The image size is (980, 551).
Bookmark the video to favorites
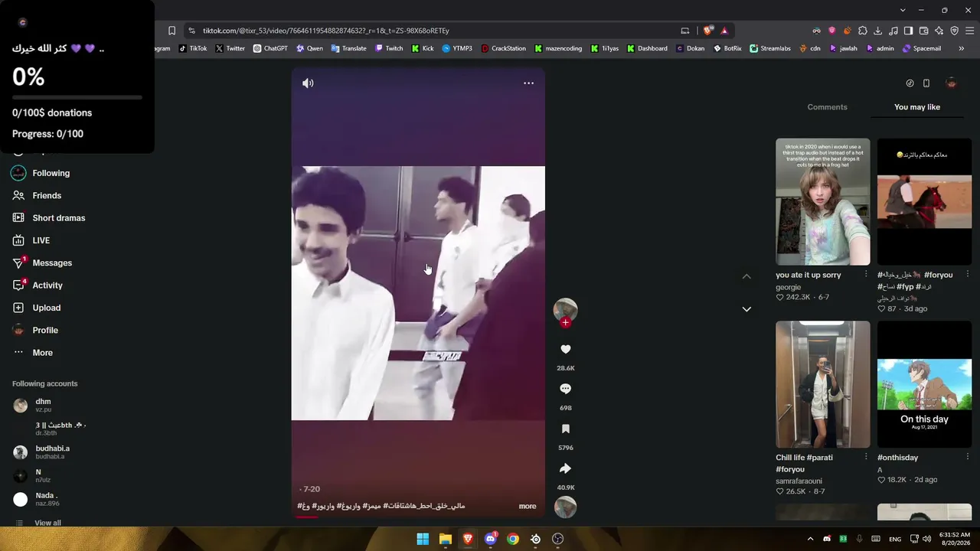565,429
